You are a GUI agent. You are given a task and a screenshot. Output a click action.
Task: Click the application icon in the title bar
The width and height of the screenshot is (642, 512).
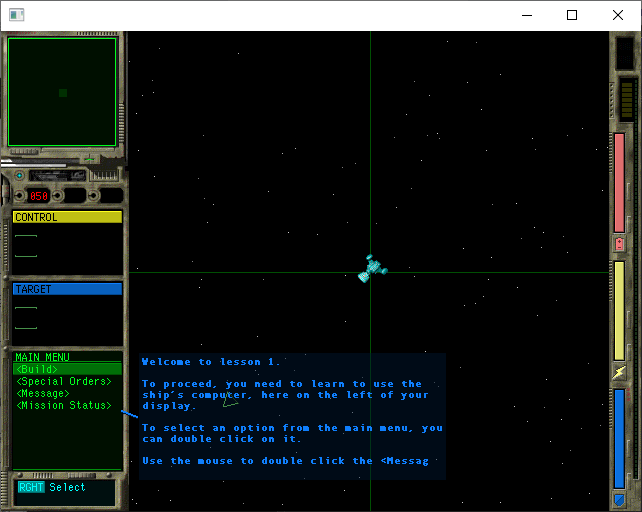[17, 15]
